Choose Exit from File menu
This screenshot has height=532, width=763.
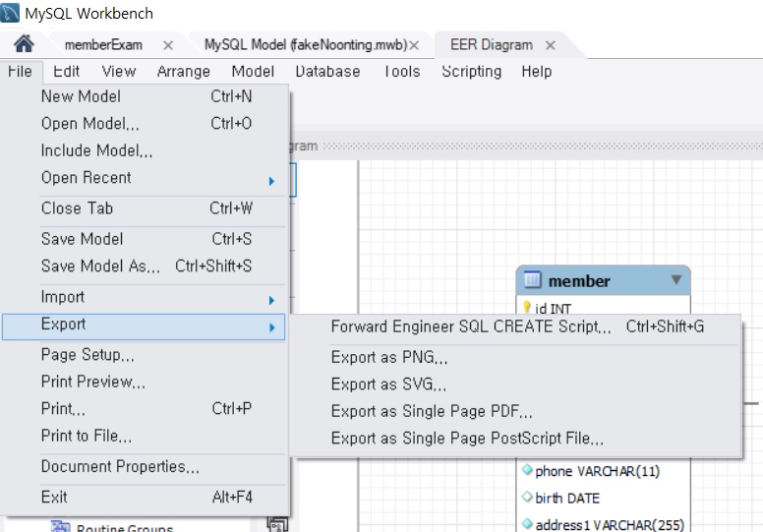pos(144,498)
